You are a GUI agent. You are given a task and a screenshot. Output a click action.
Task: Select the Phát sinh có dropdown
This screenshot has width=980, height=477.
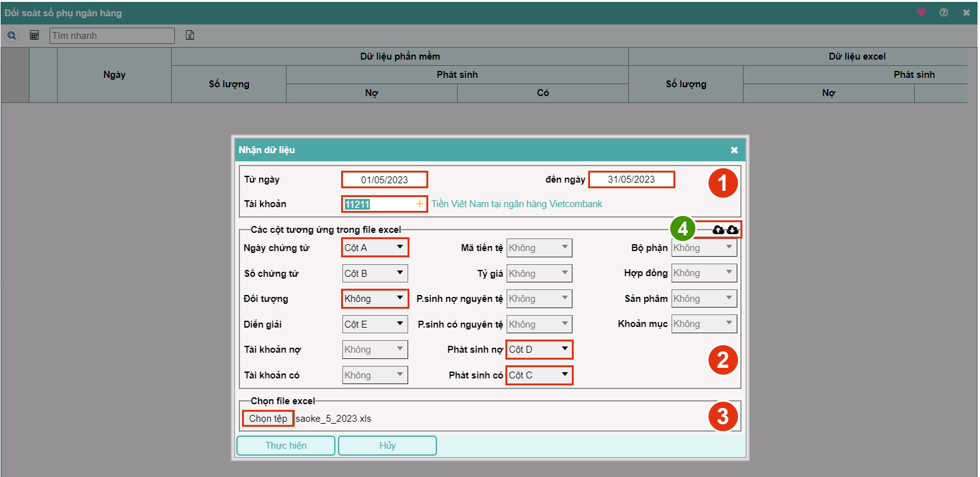pos(539,375)
